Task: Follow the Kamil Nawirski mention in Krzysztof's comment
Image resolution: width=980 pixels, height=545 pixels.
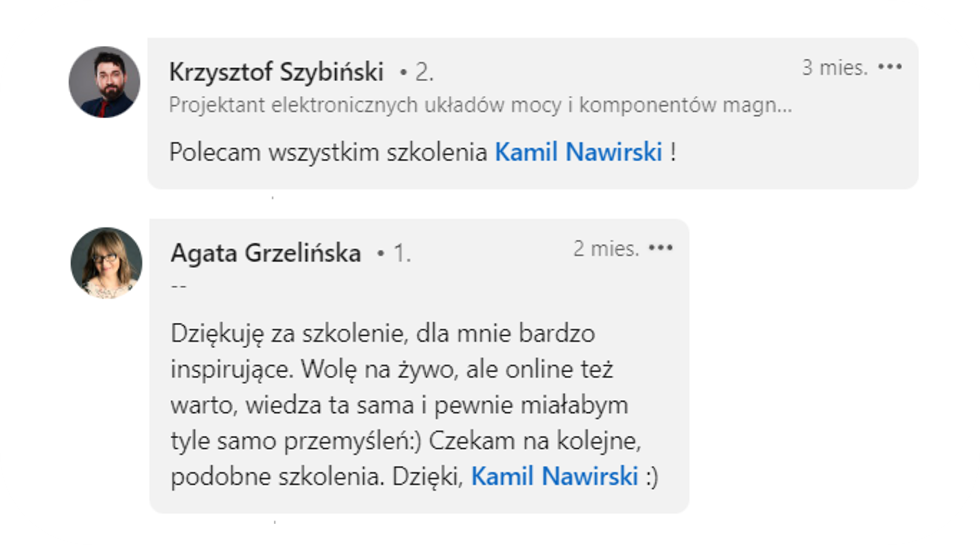Action: (x=578, y=153)
